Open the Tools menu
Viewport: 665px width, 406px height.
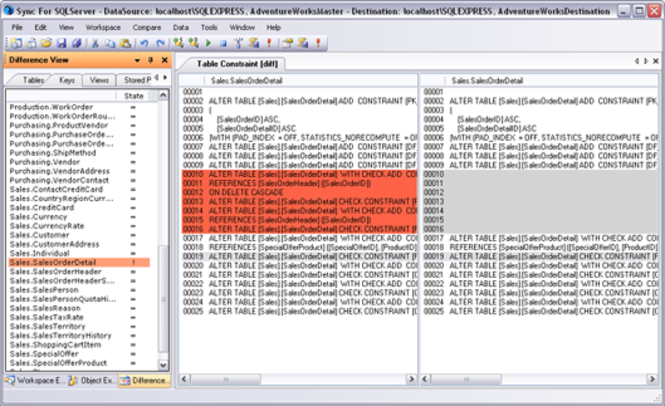(x=209, y=28)
